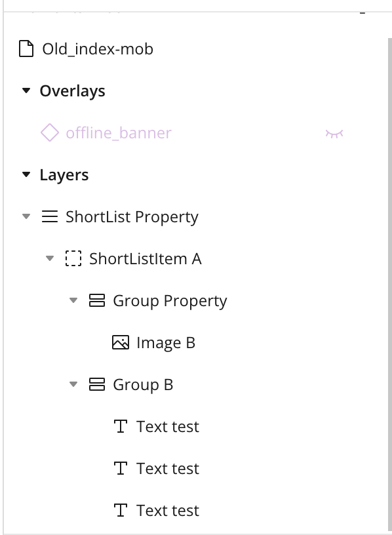The width and height of the screenshot is (392, 535).
Task: Click the stacked group icon beside Group Property
Action: 97,300
